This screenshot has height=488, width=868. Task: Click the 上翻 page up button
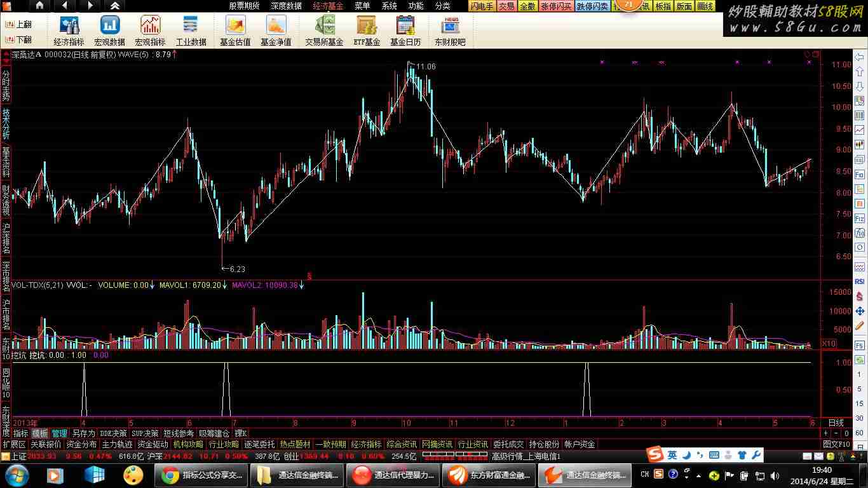point(18,24)
